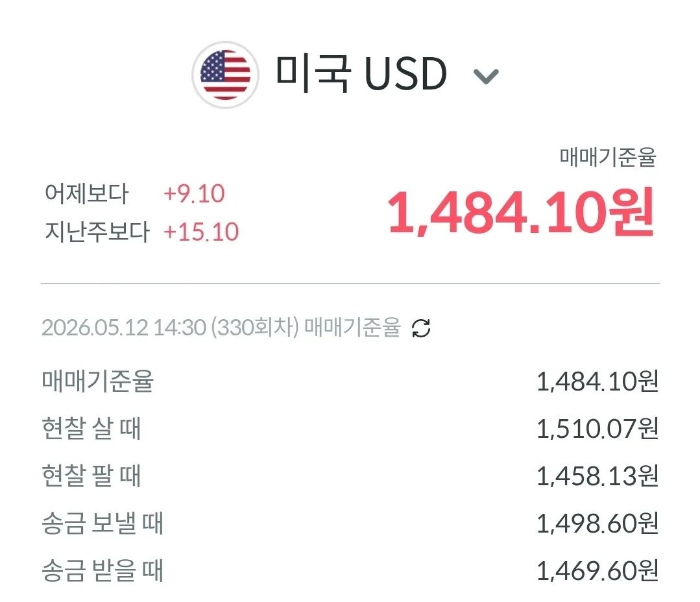Viewport: 700px width, 602px height.
Task: Click the 1,498.60원 remittance sending value
Action: click(597, 524)
